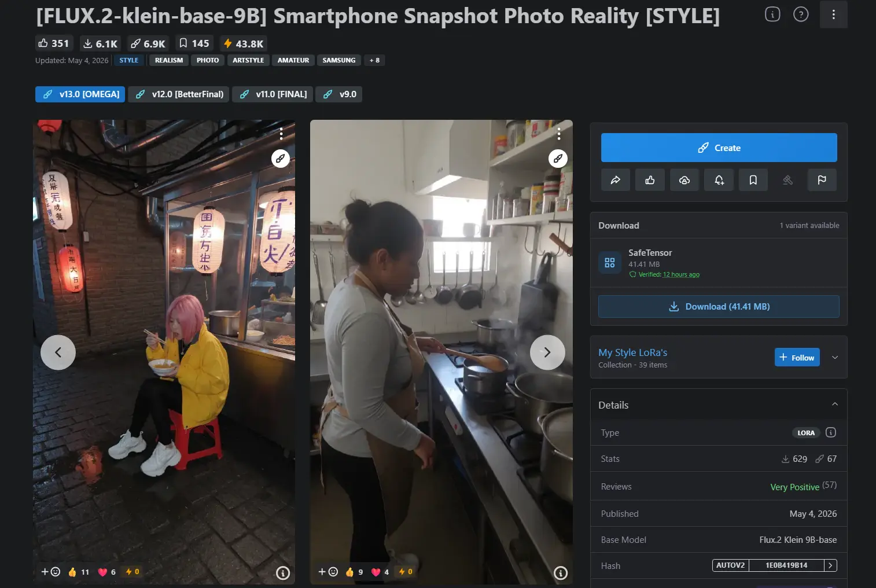
Task: Click the Flux.2 Klein 9B-base value
Action: (x=798, y=540)
